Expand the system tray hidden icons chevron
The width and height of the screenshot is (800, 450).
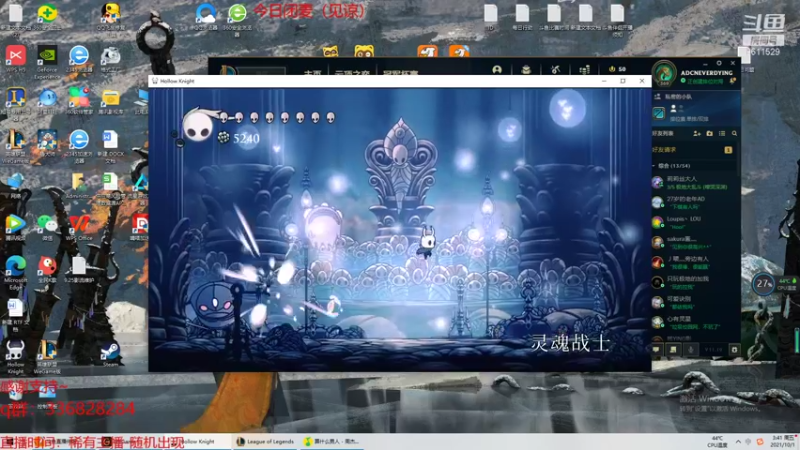(x=738, y=441)
